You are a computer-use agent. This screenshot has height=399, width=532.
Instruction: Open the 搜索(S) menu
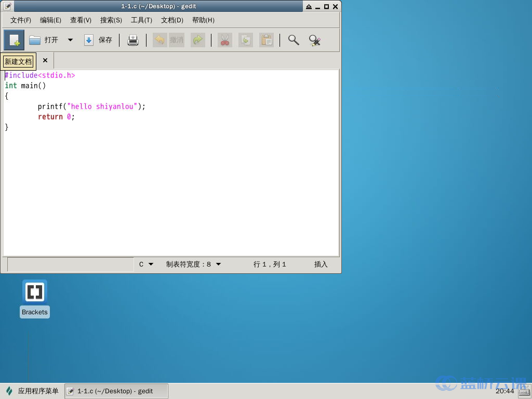click(x=111, y=20)
